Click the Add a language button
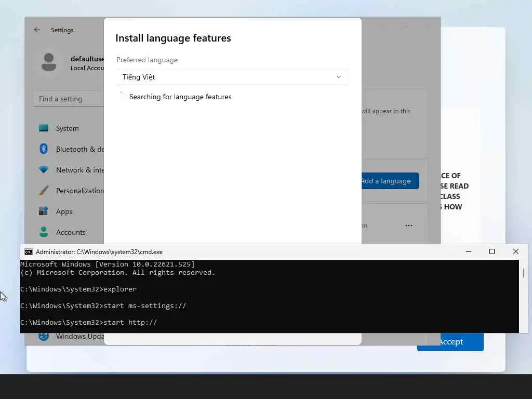532x399 pixels. pos(390,181)
